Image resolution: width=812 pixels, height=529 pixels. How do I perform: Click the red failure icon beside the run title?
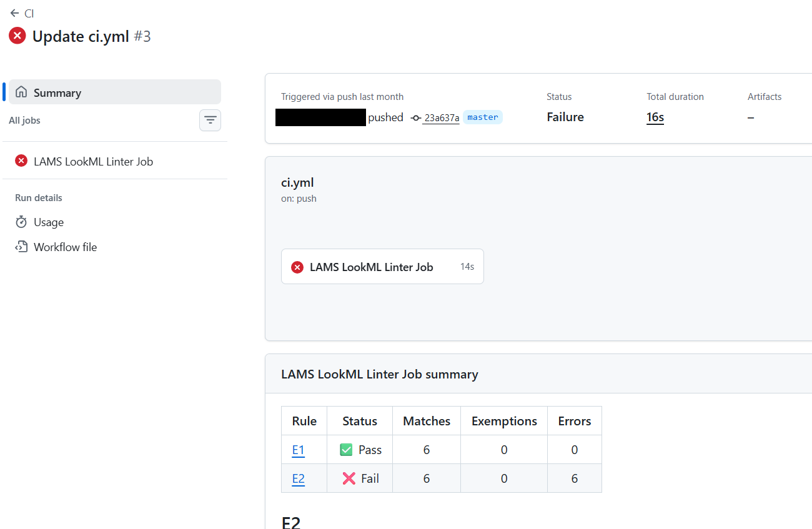click(x=17, y=36)
